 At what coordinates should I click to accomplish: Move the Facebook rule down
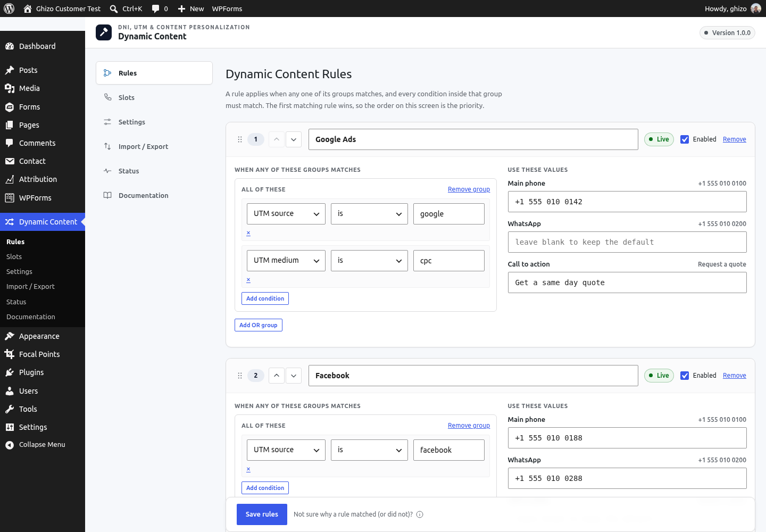(x=294, y=376)
